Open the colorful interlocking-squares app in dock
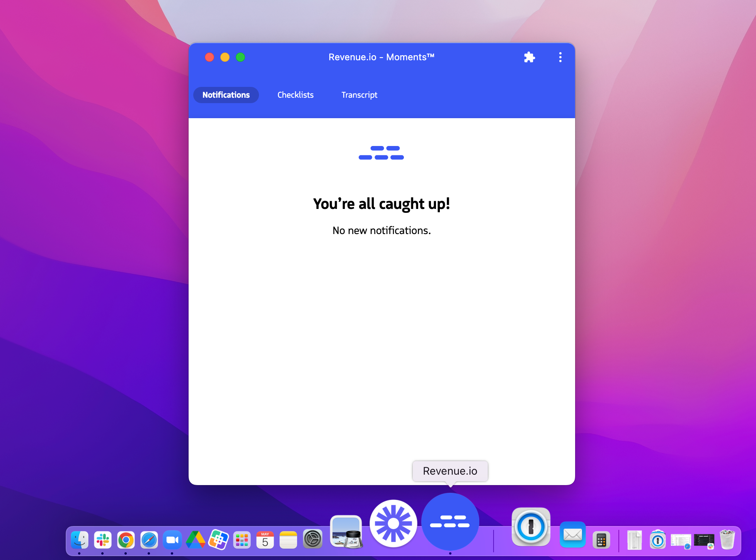 coord(219,540)
